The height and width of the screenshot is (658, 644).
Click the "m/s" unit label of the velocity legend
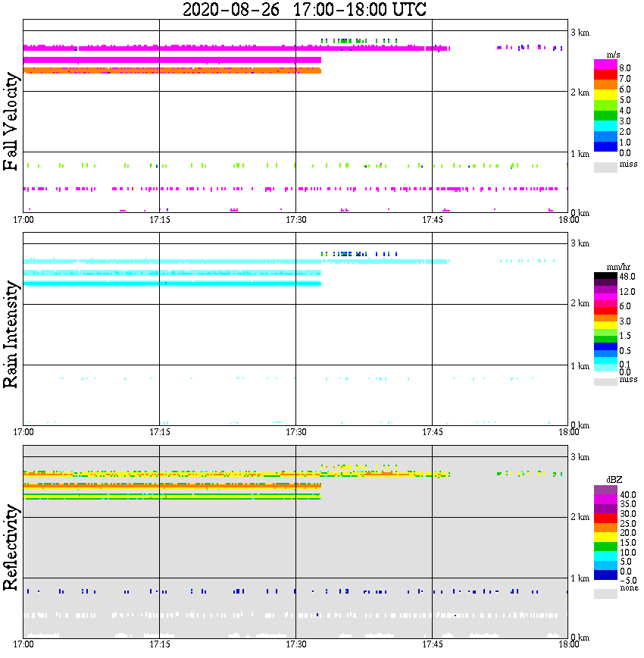[613, 55]
